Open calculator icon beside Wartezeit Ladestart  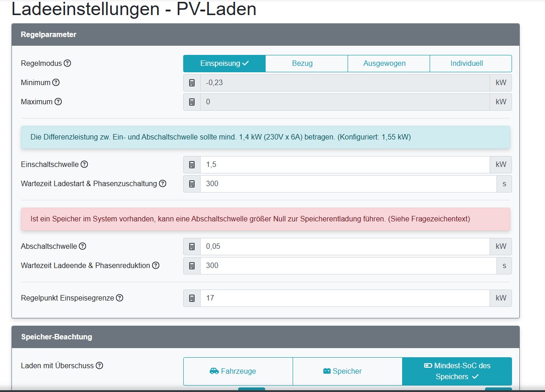pos(191,183)
